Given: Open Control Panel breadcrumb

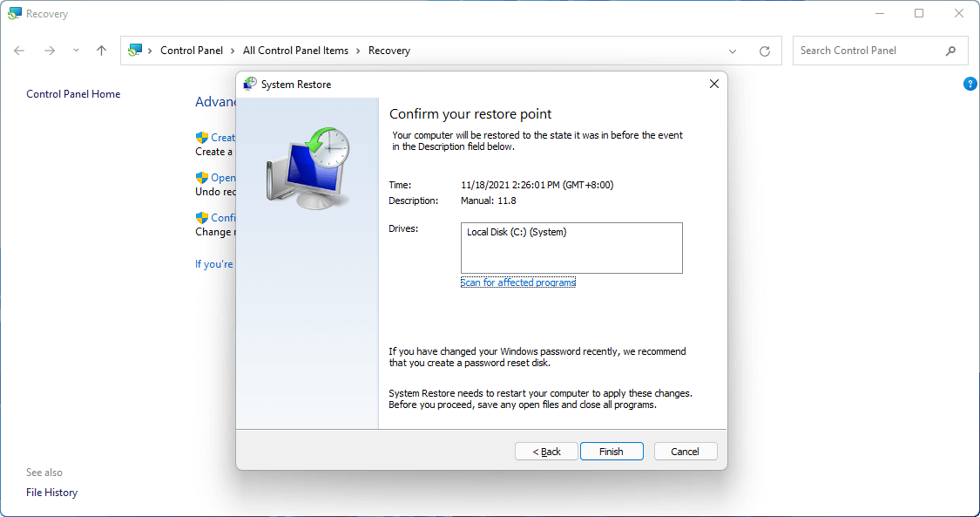Looking at the screenshot, I should pos(192,51).
